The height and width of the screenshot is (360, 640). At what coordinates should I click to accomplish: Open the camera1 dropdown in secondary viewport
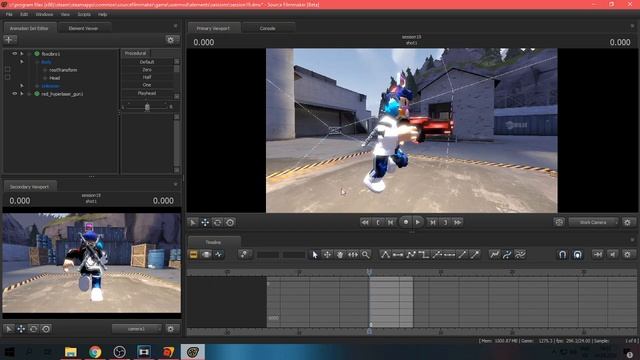click(x=137, y=329)
